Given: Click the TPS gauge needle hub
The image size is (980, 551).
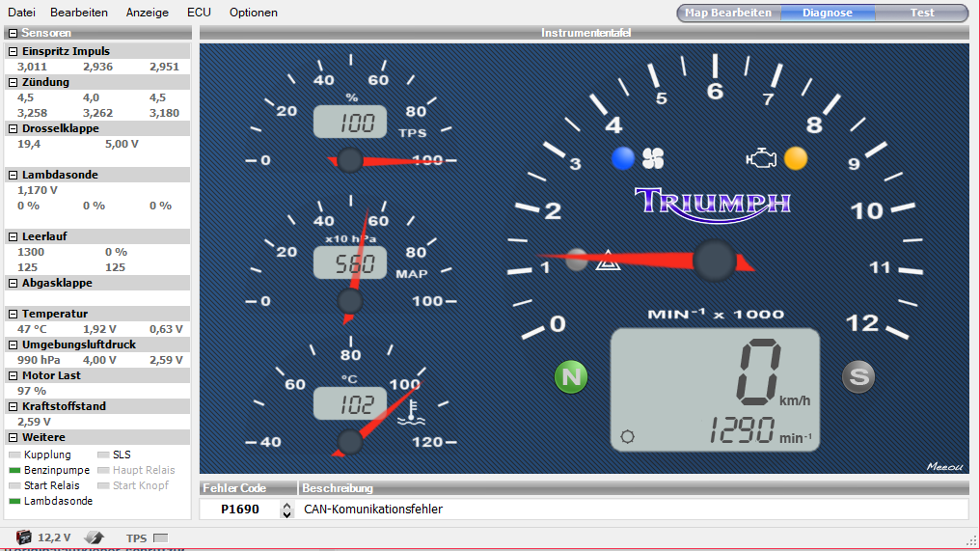Looking at the screenshot, I should [350, 161].
